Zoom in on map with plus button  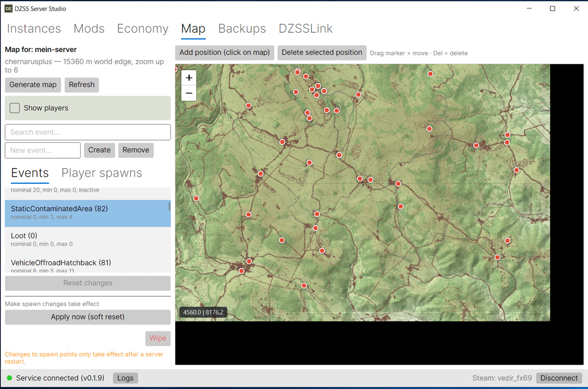click(x=189, y=78)
